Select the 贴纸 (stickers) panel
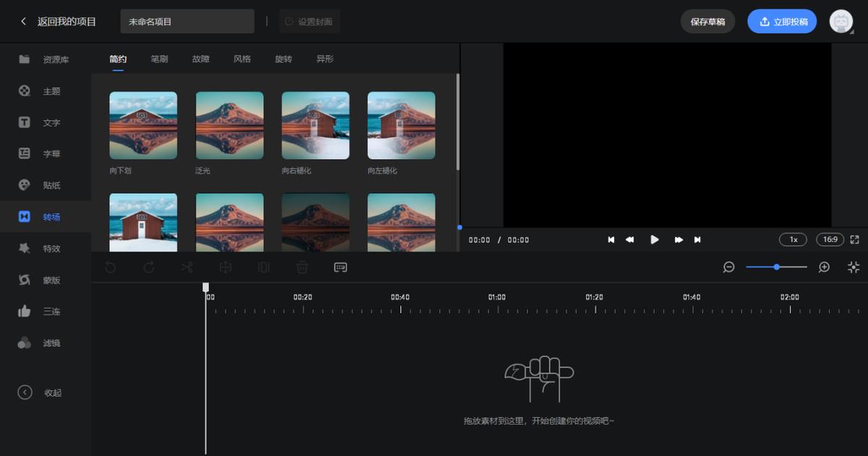Viewport: 868px width, 456px height. click(x=46, y=185)
